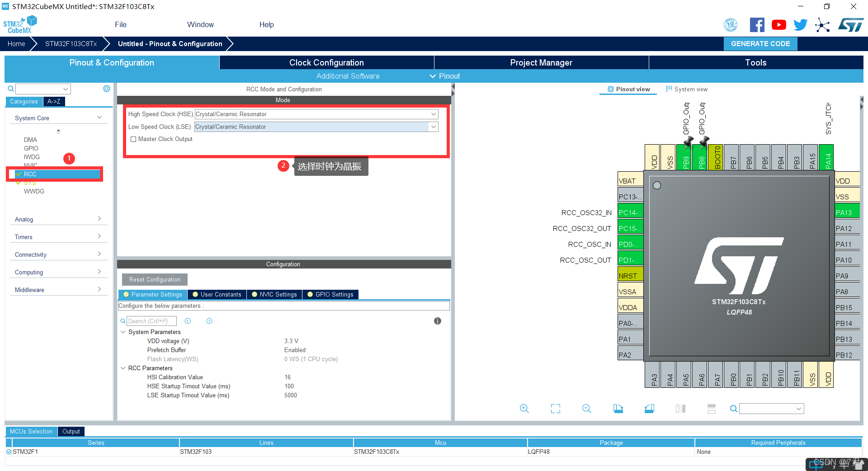Select the STM32F1 series row indicator
Viewport: 868px width, 471px height.
9,452
